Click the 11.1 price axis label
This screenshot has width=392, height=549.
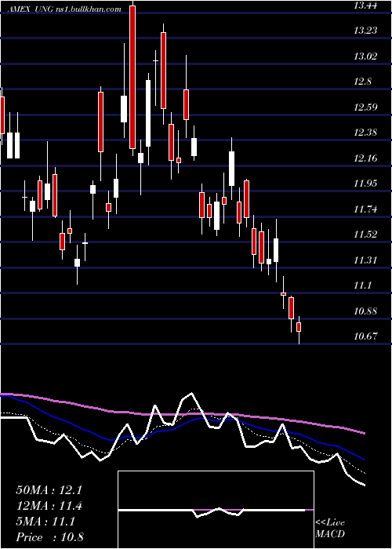pyautogui.click(x=362, y=285)
